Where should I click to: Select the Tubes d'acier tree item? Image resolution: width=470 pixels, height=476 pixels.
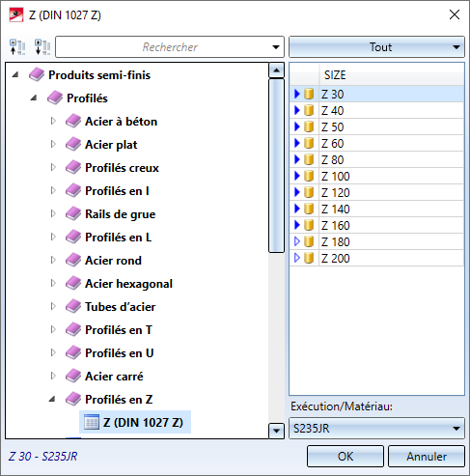(x=120, y=307)
